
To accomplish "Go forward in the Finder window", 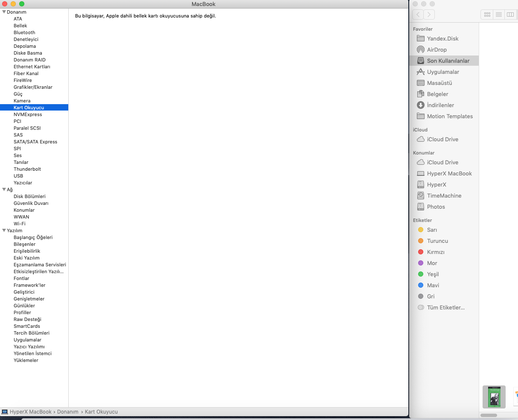I will coord(429,15).
